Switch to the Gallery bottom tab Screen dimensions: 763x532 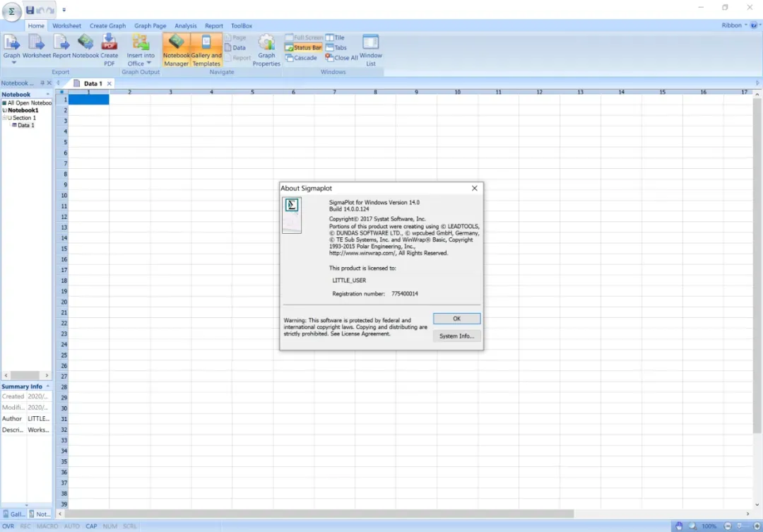pyautogui.click(x=14, y=514)
